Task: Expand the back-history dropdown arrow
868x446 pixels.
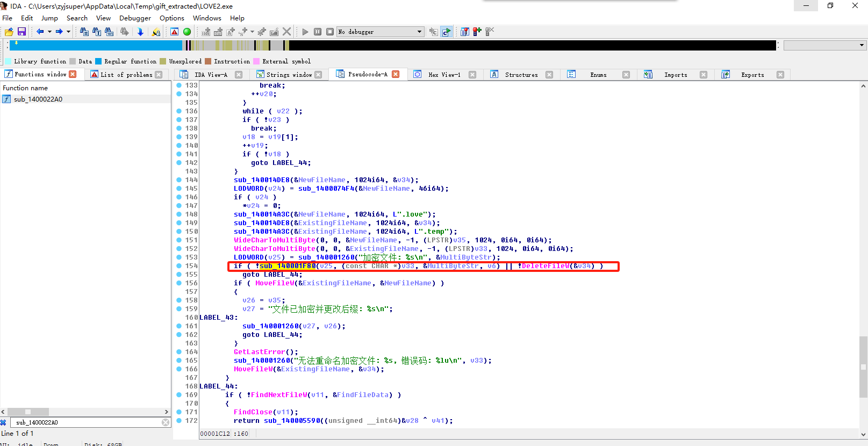Action: [x=49, y=32]
